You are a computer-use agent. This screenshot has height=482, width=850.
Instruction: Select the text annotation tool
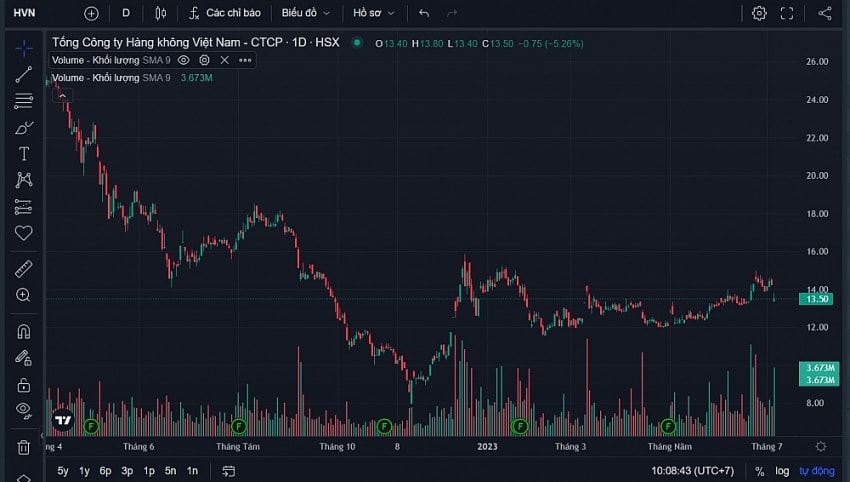(24, 154)
